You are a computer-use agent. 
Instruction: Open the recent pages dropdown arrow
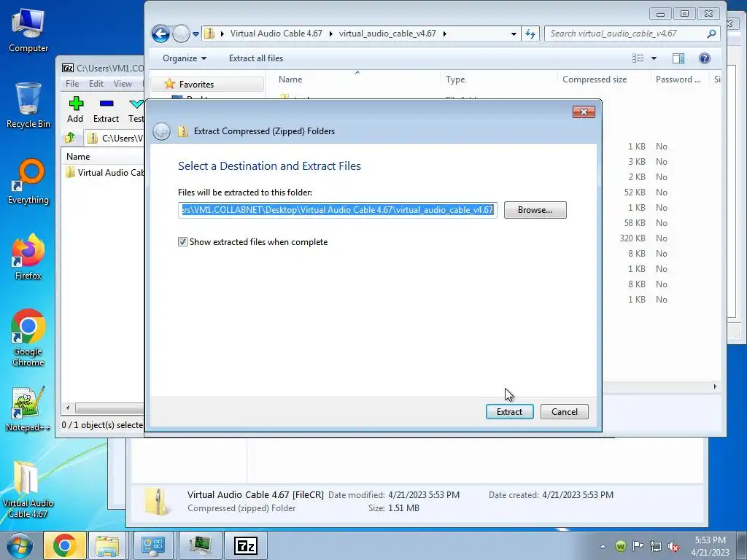pyautogui.click(x=196, y=34)
